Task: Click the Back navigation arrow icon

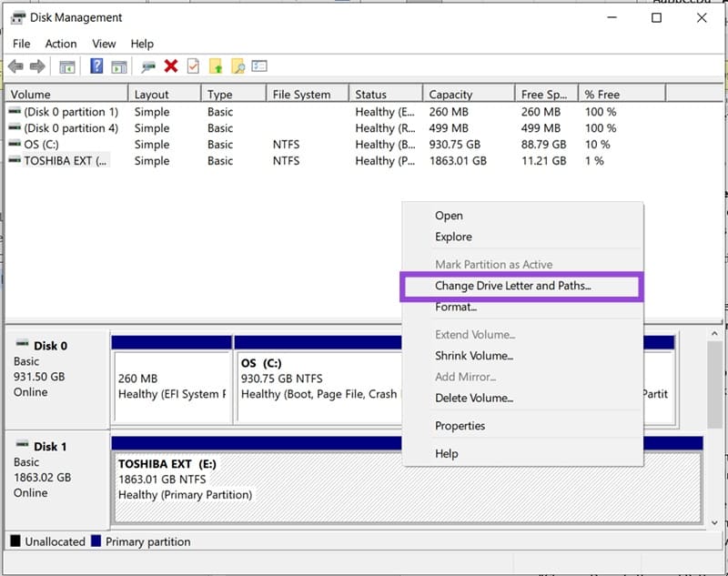Action: coord(15,66)
